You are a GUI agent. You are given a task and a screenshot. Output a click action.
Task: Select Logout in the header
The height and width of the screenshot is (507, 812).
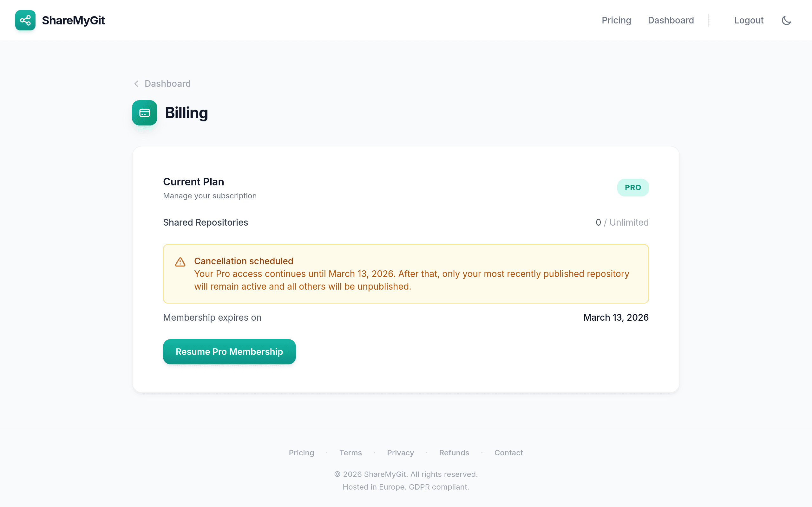coord(749,20)
